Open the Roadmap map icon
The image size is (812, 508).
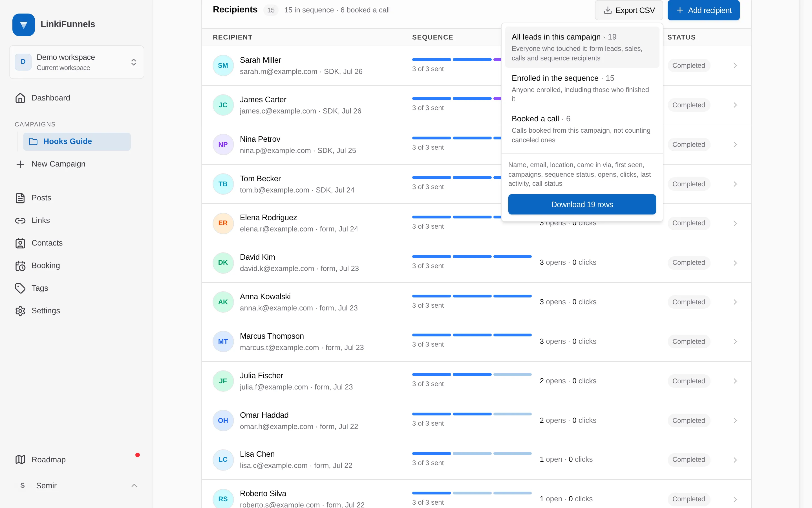point(20,459)
